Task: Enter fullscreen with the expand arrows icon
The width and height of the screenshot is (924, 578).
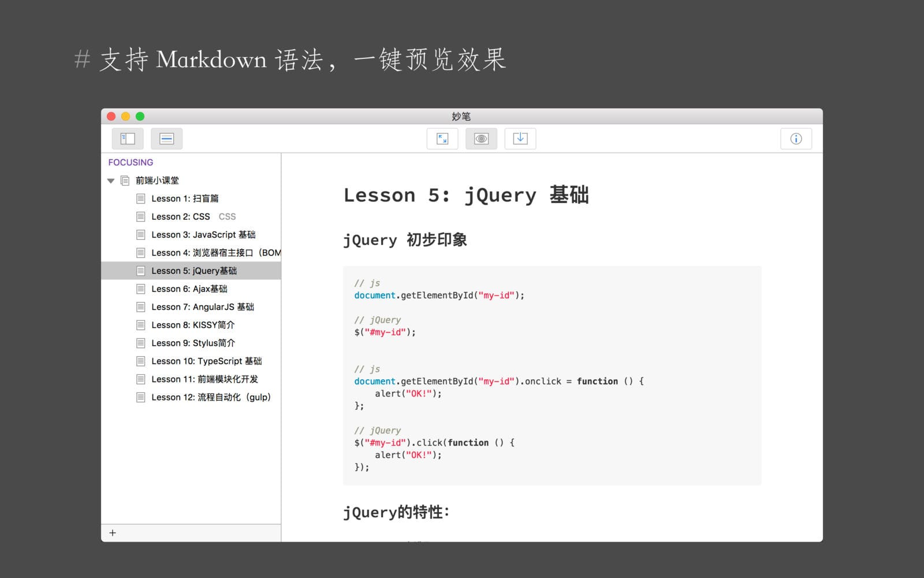Action: coord(442,139)
